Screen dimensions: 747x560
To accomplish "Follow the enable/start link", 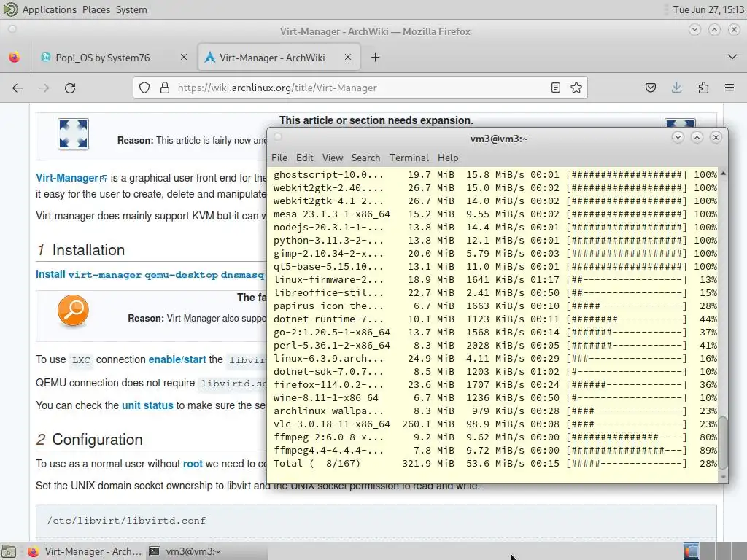I will (x=177, y=359).
